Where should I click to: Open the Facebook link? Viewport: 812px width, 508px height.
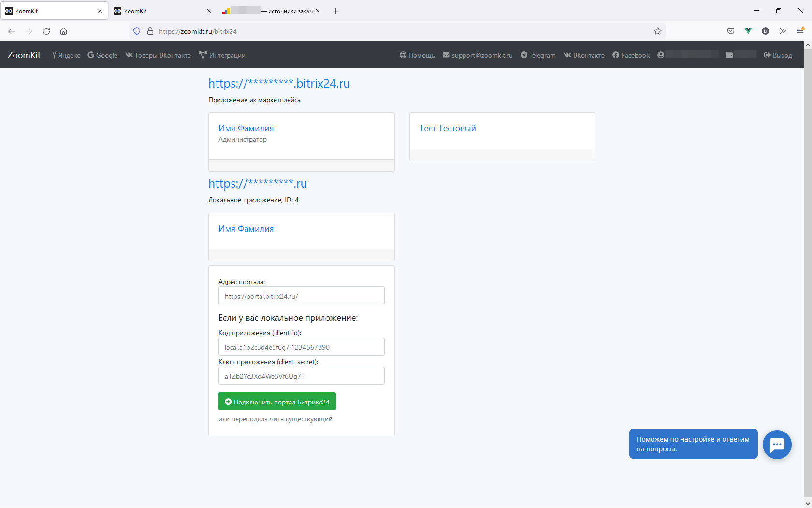pyautogui.click(x=631, y=55)
